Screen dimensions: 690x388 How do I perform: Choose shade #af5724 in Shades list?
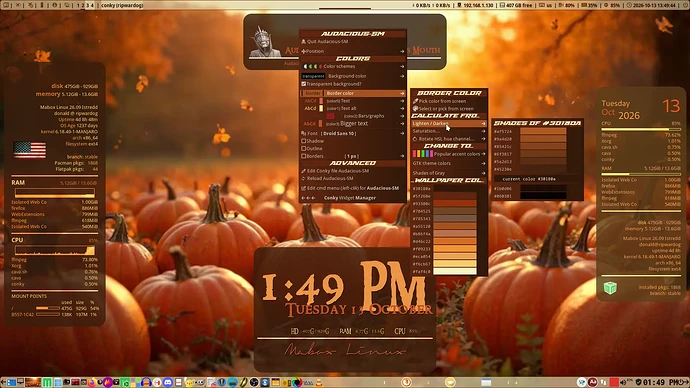[543, 131]
